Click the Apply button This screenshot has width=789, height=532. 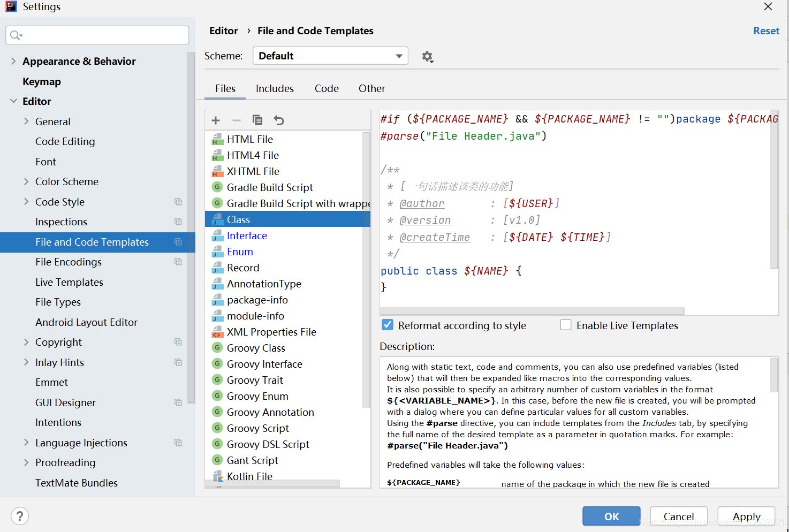[x=746, y=516]
